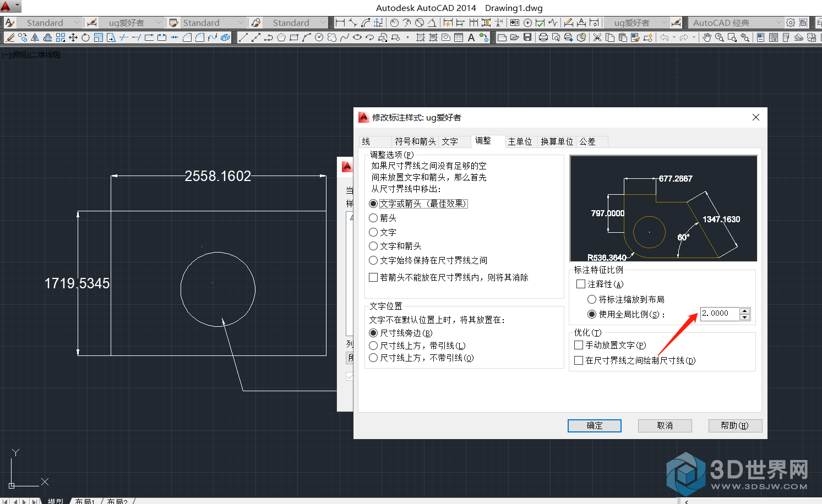Expand the Redo history dropdown arrow
822x504 pixels.
click(x=694, y=37)
